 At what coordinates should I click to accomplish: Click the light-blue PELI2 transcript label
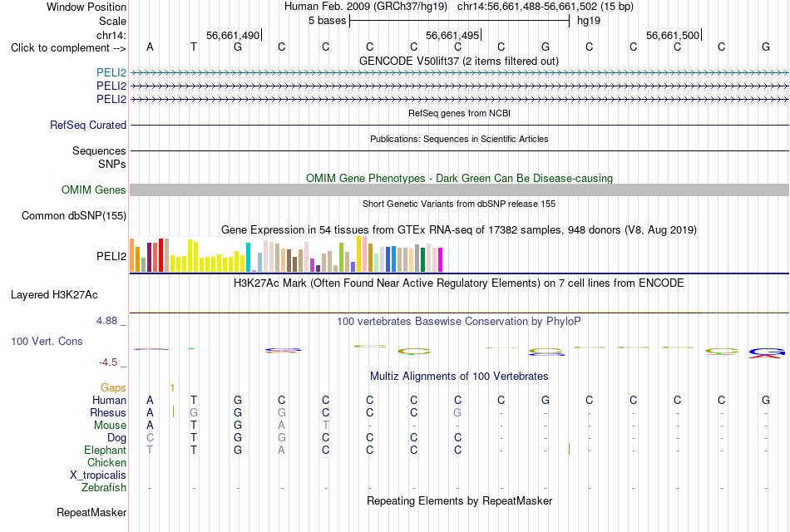pyautogui.click(x=111, y=72)
